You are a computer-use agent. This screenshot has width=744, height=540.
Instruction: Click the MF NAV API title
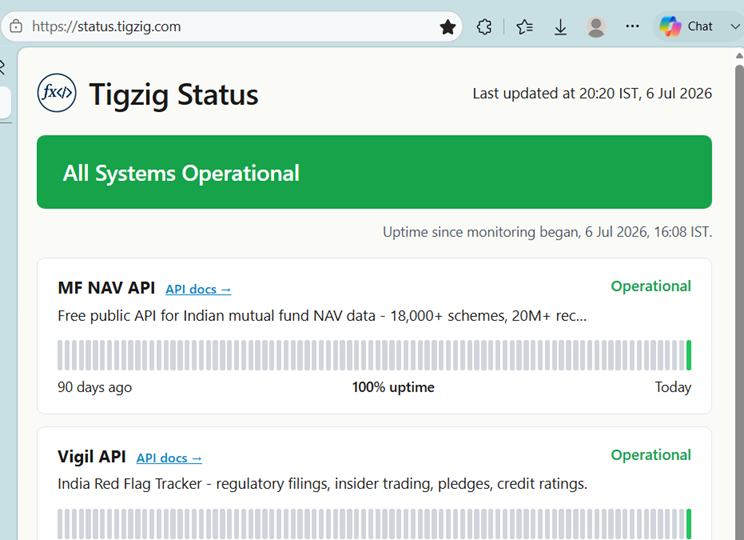[106, 288]
